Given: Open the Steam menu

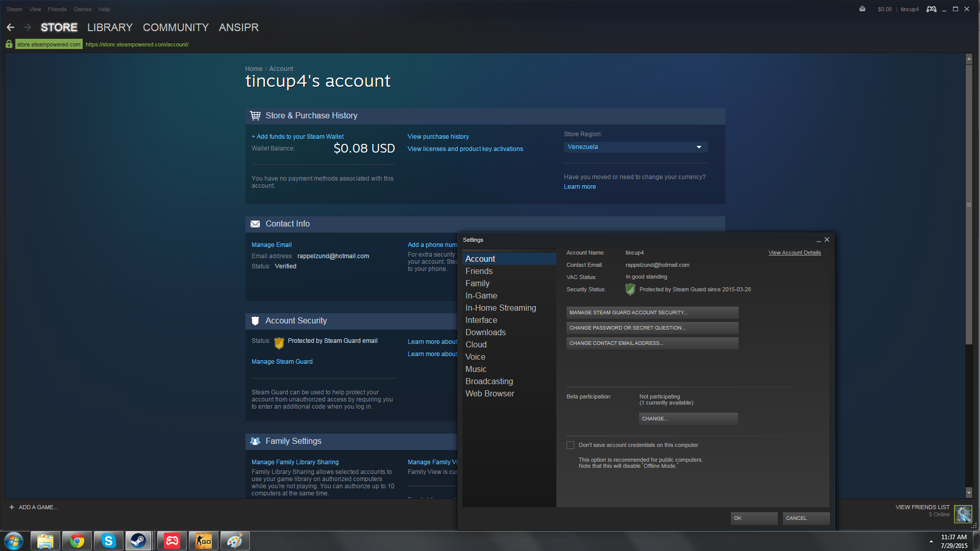Looking at the screenshot, I should (x=14, y=9).
